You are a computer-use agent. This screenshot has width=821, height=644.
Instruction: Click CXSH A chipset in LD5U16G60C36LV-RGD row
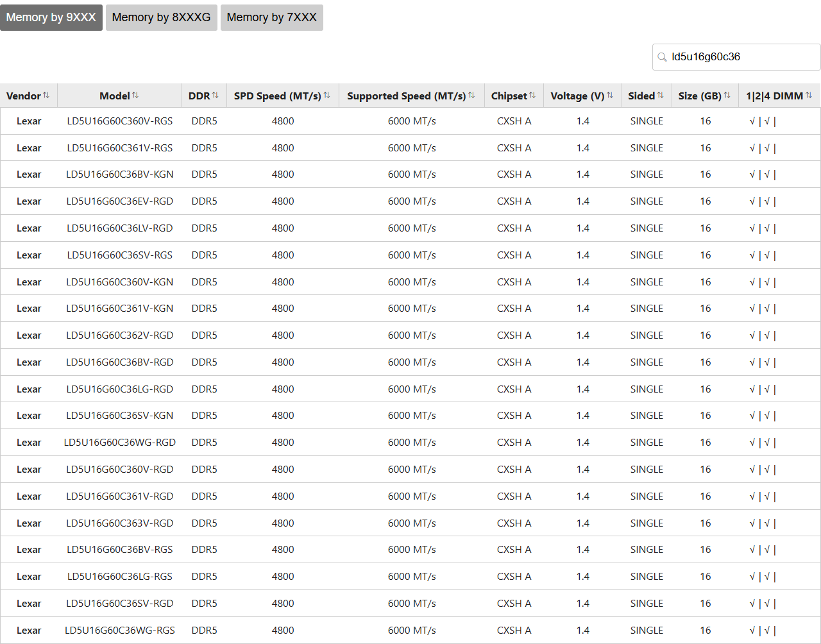514,228
